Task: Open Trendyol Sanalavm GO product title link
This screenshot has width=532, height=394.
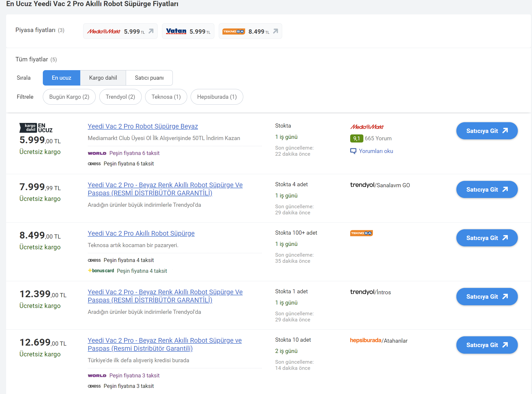Action: pos(165,189)
